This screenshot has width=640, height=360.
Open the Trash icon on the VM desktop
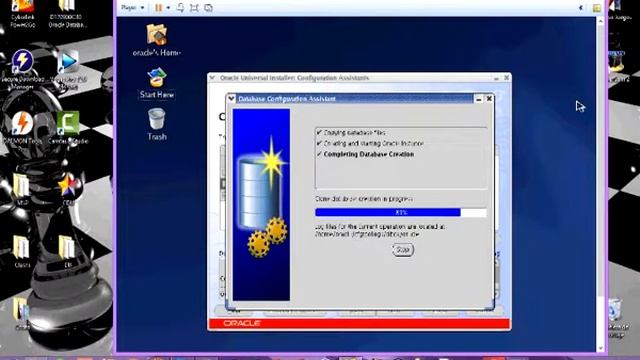[x=157, y=124]
